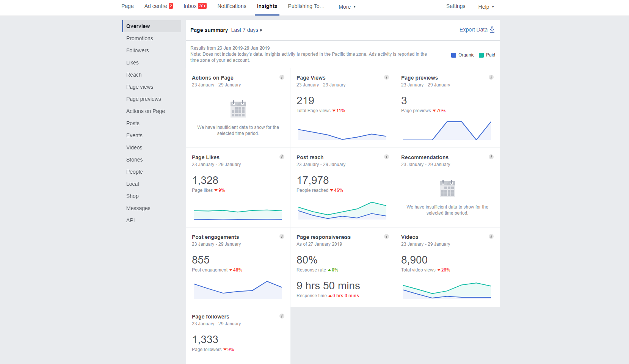The width and height of the screenshot is (629, 364).
Task: Click the 8,900 total video views value
Action: pos(414,260)
